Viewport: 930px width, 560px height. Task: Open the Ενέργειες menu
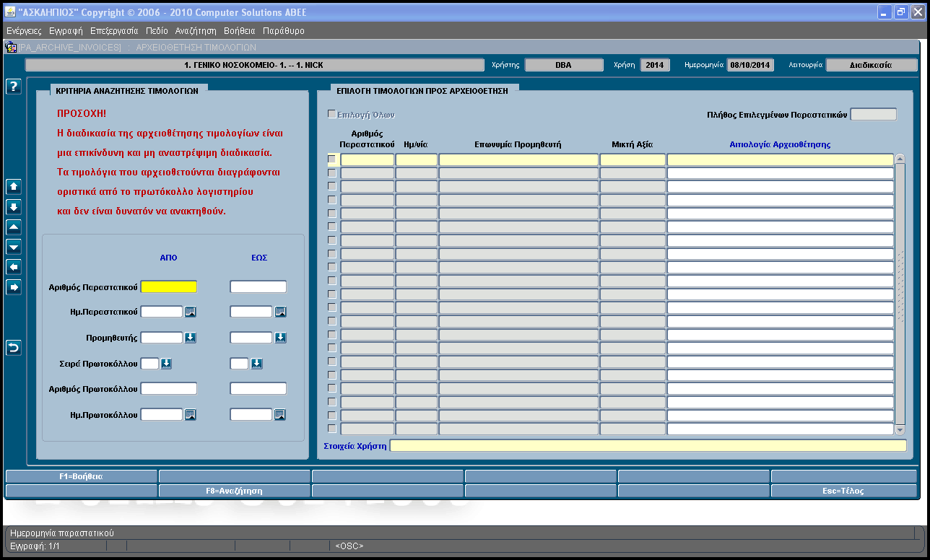point(24,31)
